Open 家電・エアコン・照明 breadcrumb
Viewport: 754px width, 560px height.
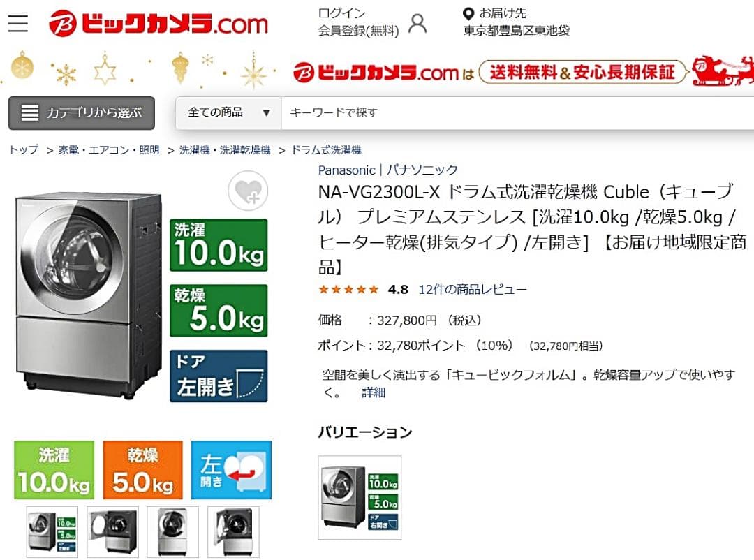[109, 149]
